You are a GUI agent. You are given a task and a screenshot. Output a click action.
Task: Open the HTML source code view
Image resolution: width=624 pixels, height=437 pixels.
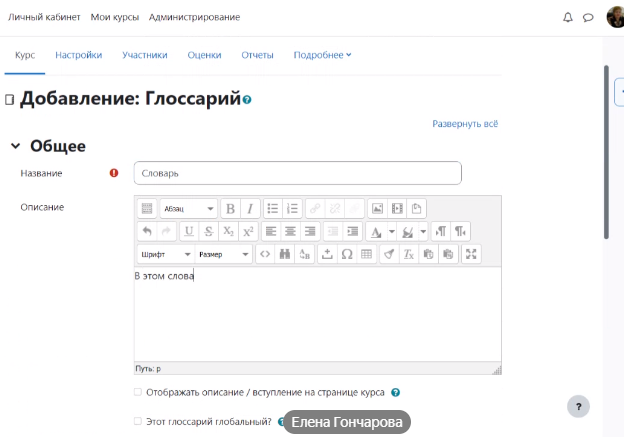[265, 254]
